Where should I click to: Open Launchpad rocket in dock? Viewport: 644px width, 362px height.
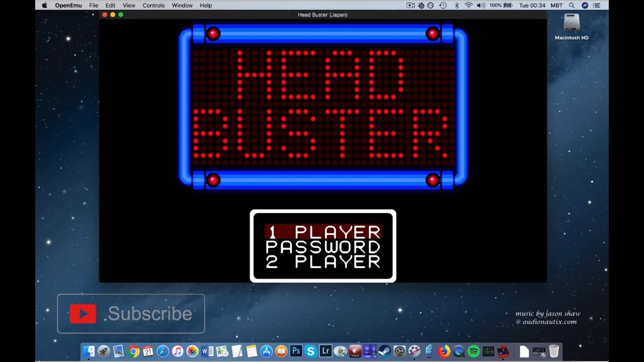tap(104, 351)
